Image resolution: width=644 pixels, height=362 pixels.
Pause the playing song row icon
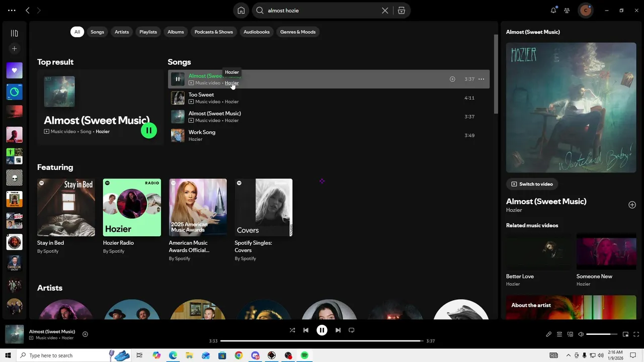[x=178, y=79]
